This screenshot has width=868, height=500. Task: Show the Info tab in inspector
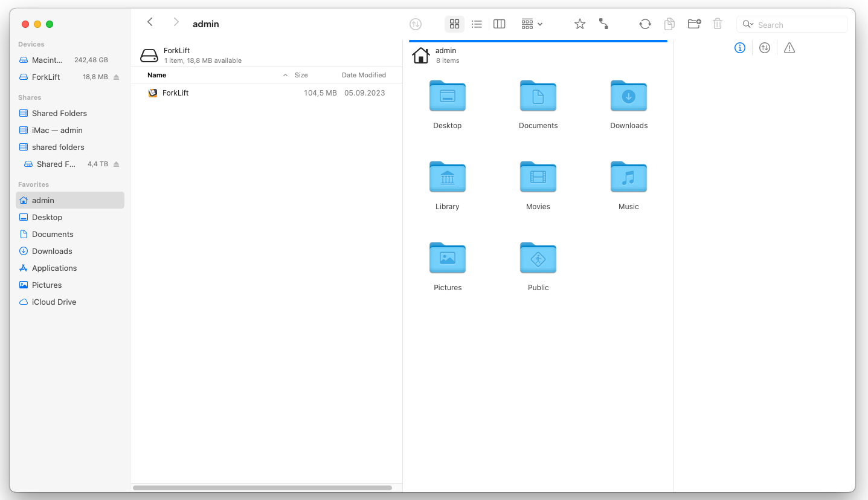tap(740, 48)
